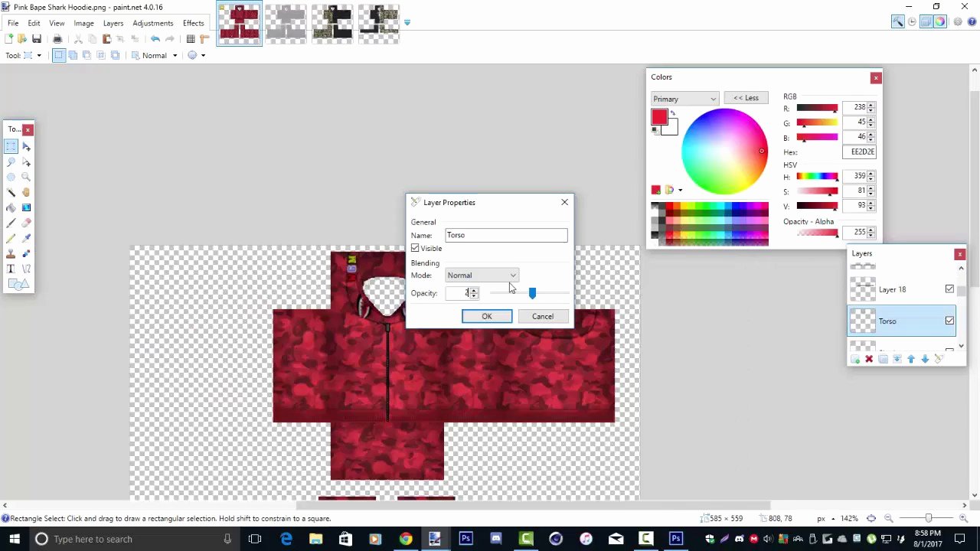Image resolution: width=980 pixels, height=551 pixels.
Task: Toggle visibility of Layer 18
Action: pyautogui.click(x=949, y=289)
